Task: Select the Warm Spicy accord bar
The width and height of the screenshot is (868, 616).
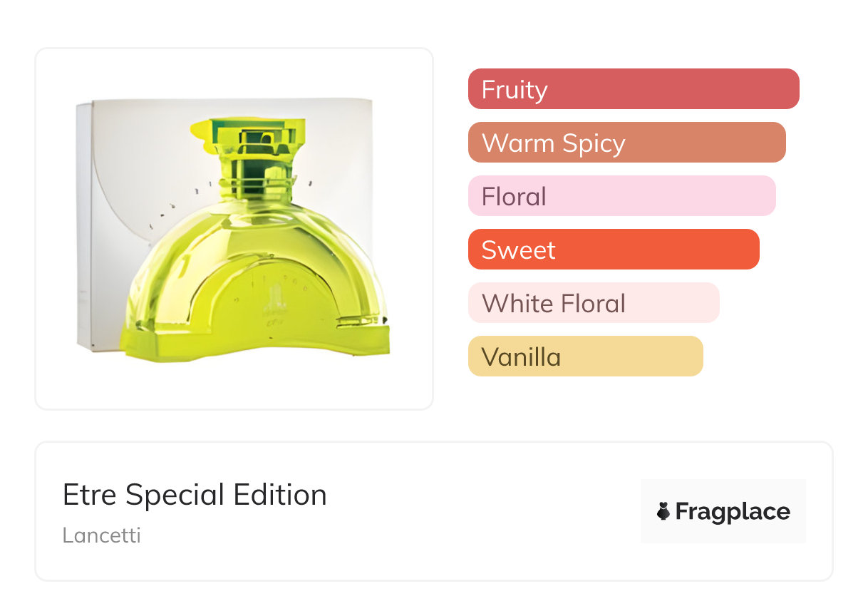Action: [626, 143]
